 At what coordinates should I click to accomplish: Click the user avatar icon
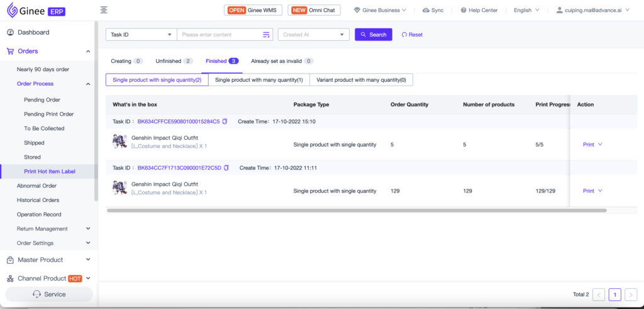(559, 10)
